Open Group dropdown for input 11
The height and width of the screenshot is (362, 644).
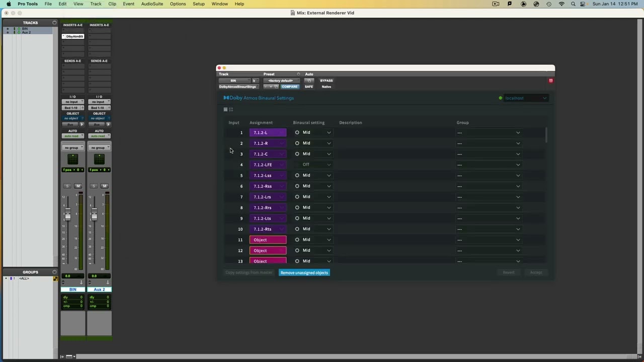click(x=489, y=240)
